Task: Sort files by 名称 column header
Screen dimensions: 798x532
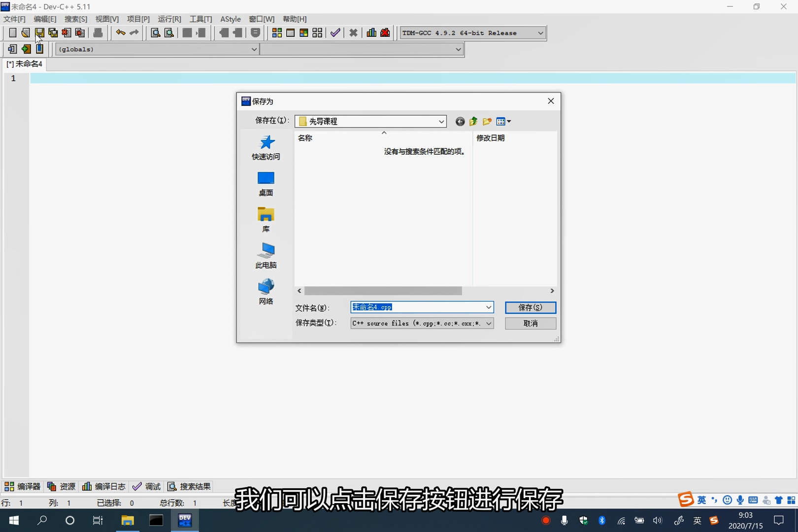Action: [x=384, y=138]
